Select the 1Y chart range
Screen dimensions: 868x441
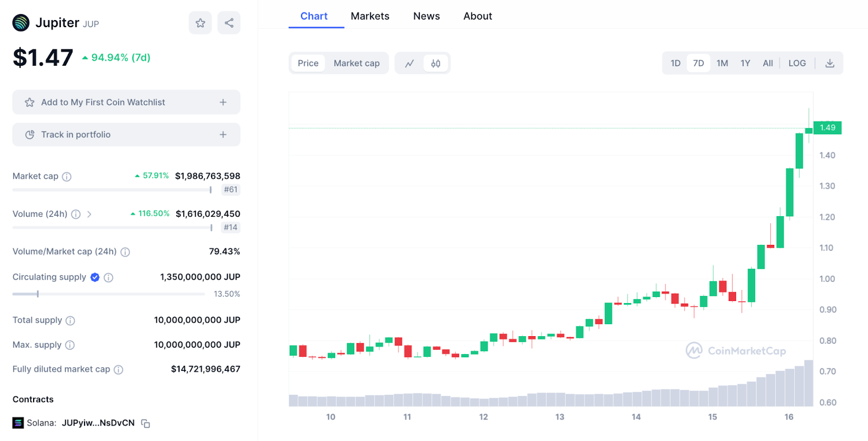point(745,64)
